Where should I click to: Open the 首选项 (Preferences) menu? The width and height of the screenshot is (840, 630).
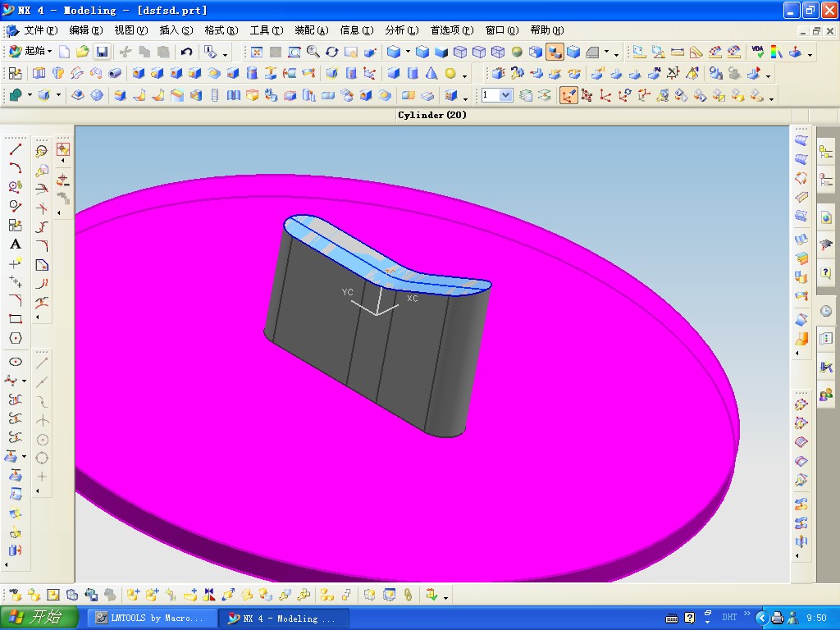452,30
